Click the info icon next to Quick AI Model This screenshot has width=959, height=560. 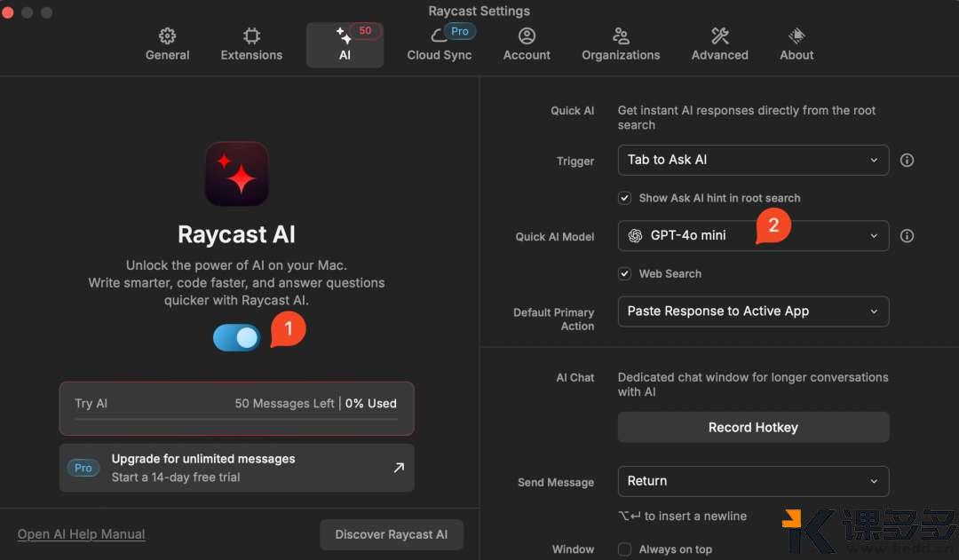(907, 236)
